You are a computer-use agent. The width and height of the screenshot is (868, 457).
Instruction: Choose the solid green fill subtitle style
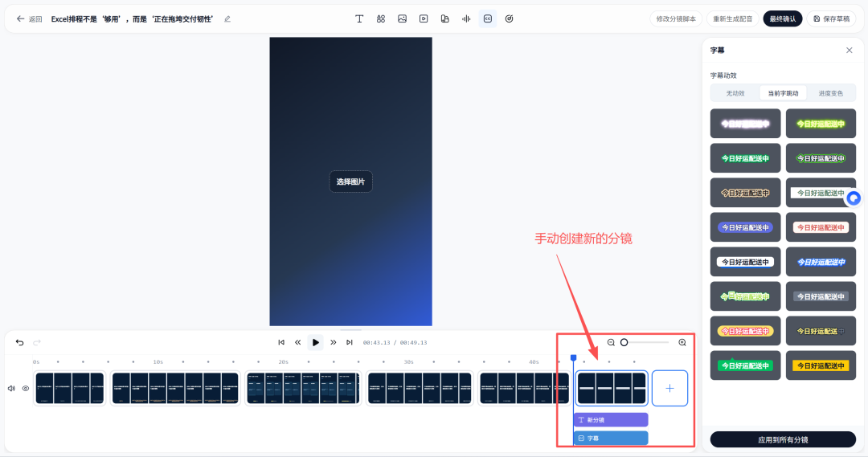pyautogui.click(x=745, y=158)
